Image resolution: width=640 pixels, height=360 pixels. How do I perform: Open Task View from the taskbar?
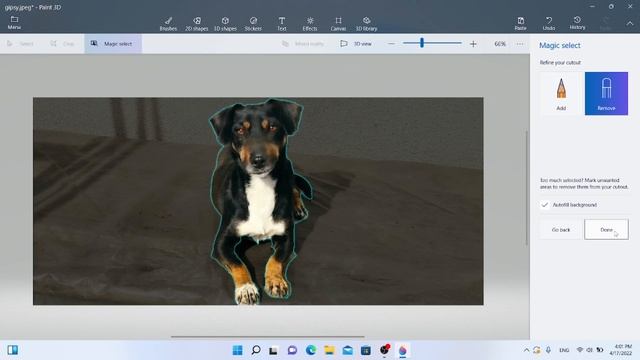click(x=273, y=350)
